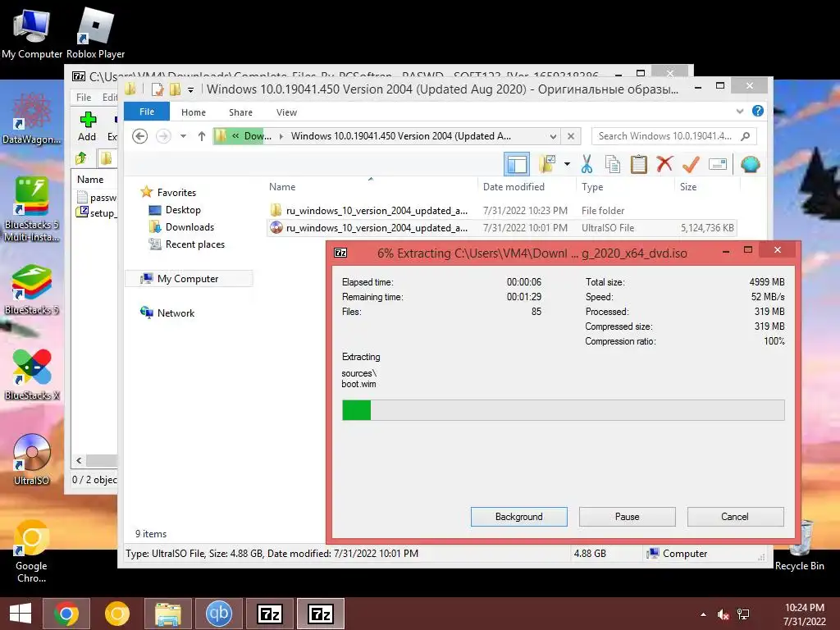The height and width of the screenshot is (630, 840).
Task: Click the Rename icon in Explorer toolbar
Action: [x=717, y=164]
